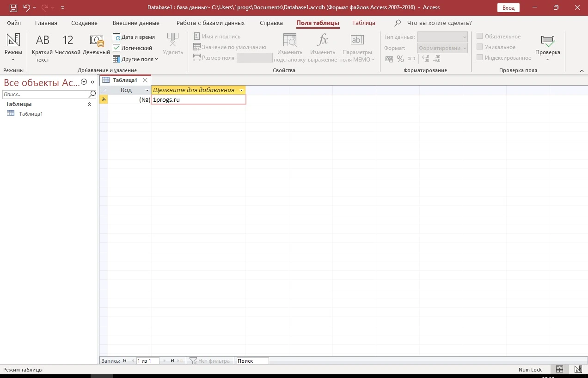Close the Таблица1 tab
Screen dimensions: 588x378
point(145,80)
